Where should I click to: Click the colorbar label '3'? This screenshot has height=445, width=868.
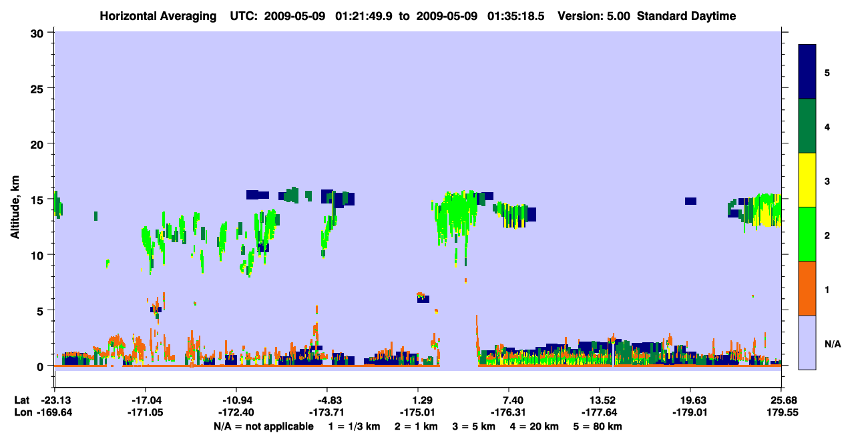point(827,181)
